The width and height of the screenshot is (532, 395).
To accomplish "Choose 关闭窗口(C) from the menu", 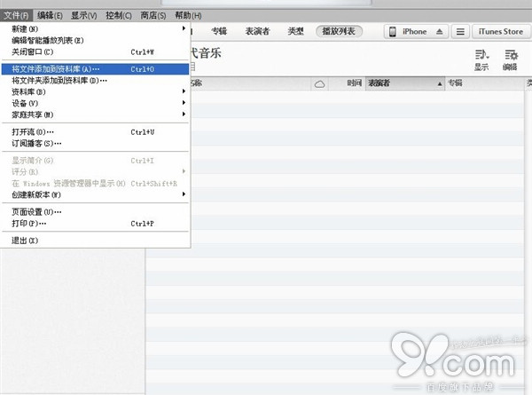I will tap(95, 52).
